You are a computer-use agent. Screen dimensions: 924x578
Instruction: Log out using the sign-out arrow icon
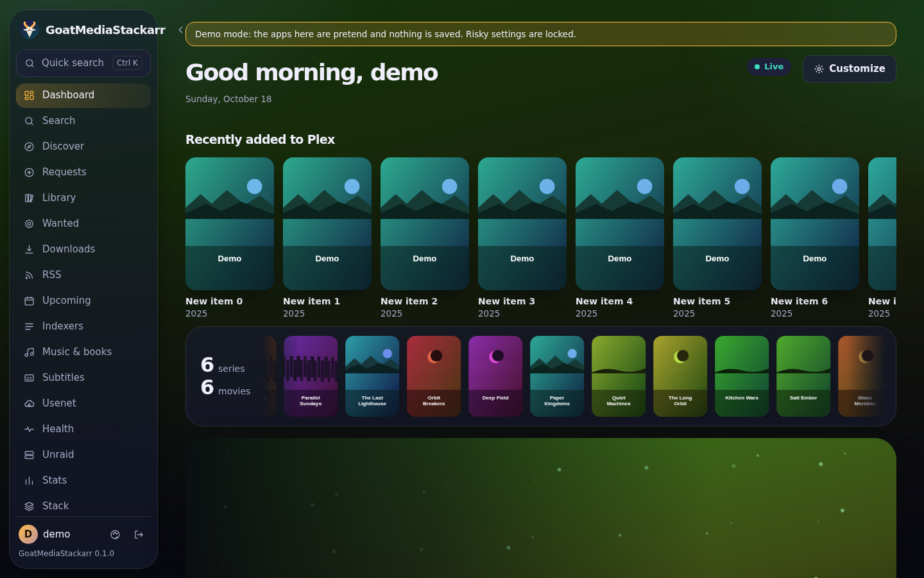tap(139, 534)
